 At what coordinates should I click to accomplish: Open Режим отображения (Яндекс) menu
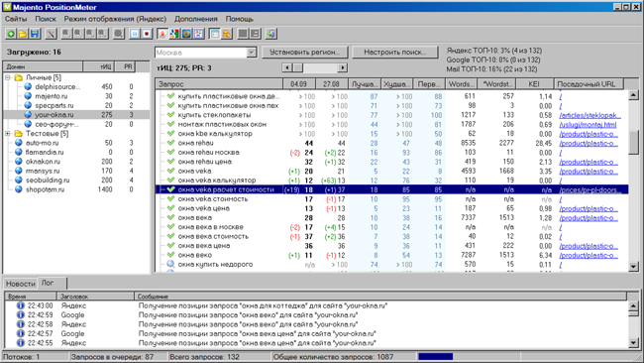(115, 19)
